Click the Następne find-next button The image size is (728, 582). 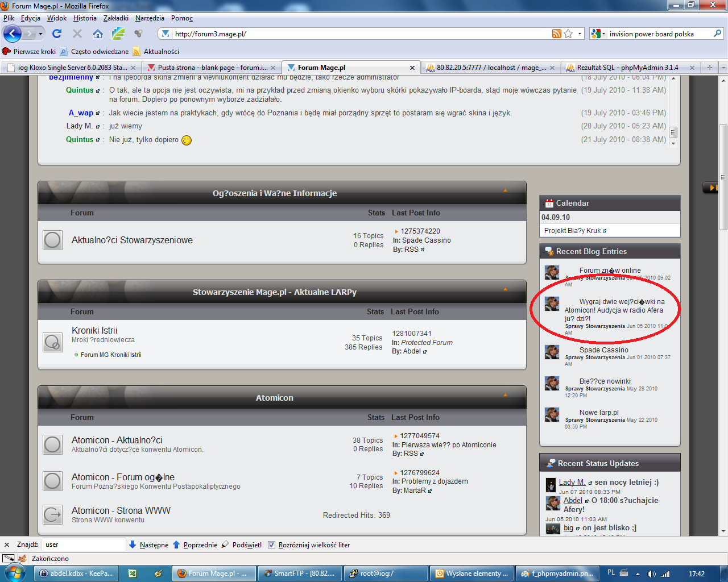click(x=149, y=545)
